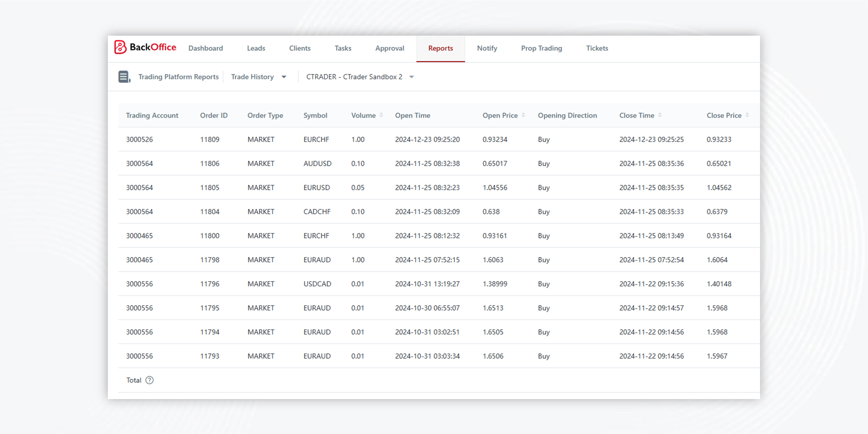Click open time 2024-11-25 08:32:38

click(x=427, y=163)
